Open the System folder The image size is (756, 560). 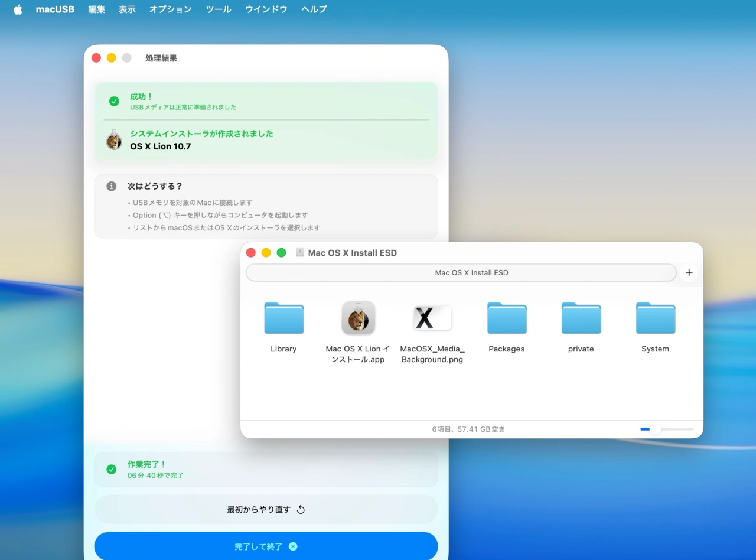click(x=655, y=318)
